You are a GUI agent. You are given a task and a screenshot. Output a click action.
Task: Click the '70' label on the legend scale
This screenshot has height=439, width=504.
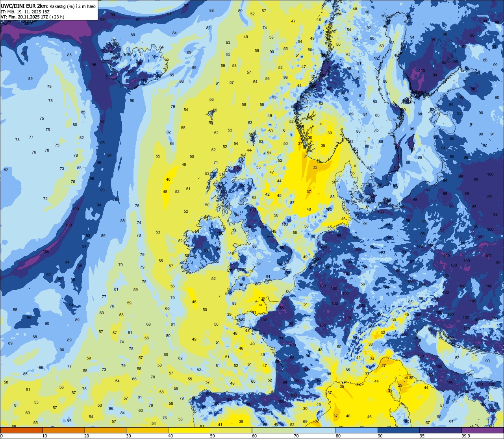click(296, 436)
